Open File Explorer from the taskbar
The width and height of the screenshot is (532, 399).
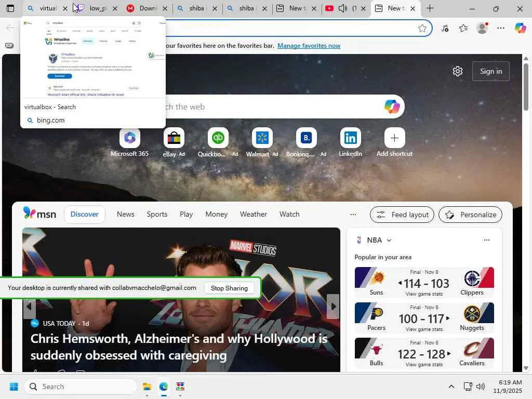point(147,387)
